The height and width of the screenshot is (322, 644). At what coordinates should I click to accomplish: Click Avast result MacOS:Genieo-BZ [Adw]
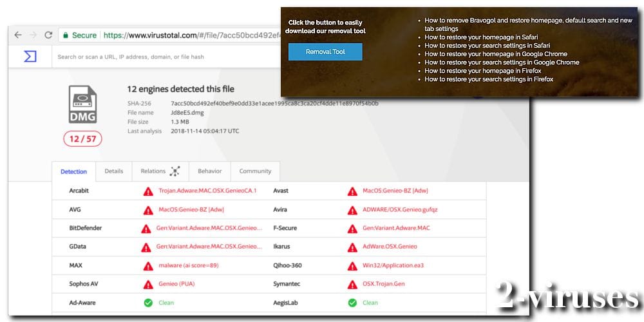(x=395, y=191)
